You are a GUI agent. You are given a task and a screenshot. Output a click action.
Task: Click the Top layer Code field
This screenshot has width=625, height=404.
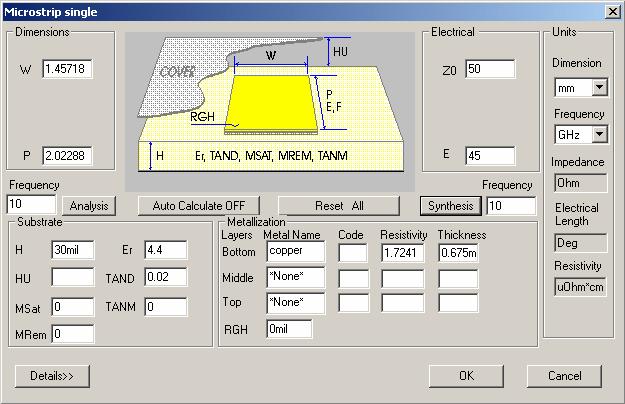(x=353, y=304)
